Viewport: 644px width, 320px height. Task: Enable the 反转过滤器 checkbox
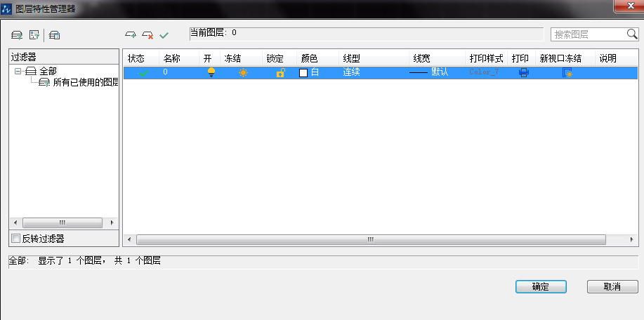click(x=16, y=239)
